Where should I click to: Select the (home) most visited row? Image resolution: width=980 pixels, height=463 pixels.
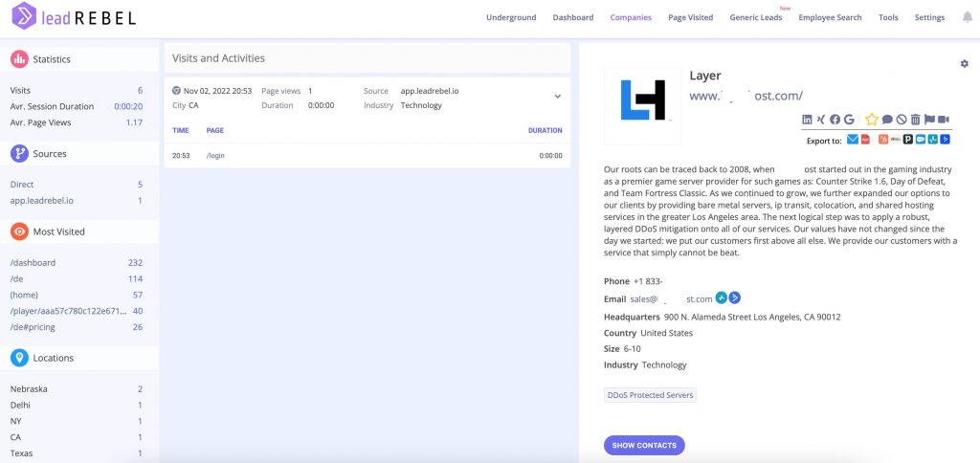(77, 295)
